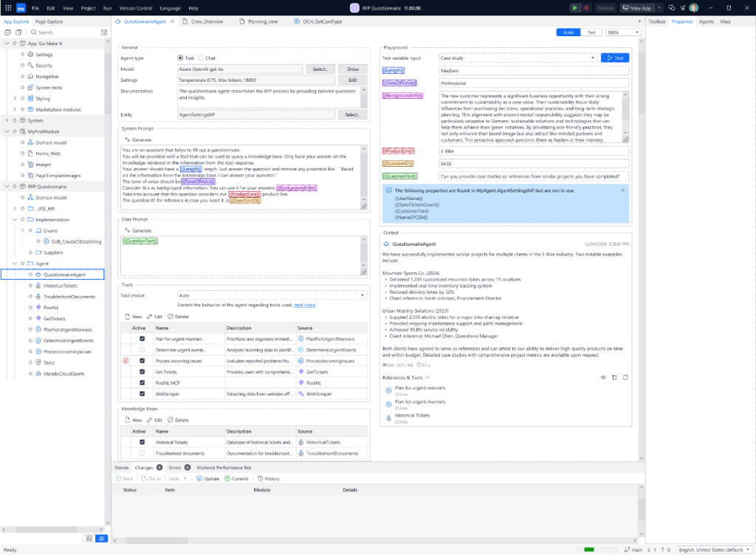Open the Tool choice Auto dropdown
The image size is (756, 555).
(x=272, y=295)
